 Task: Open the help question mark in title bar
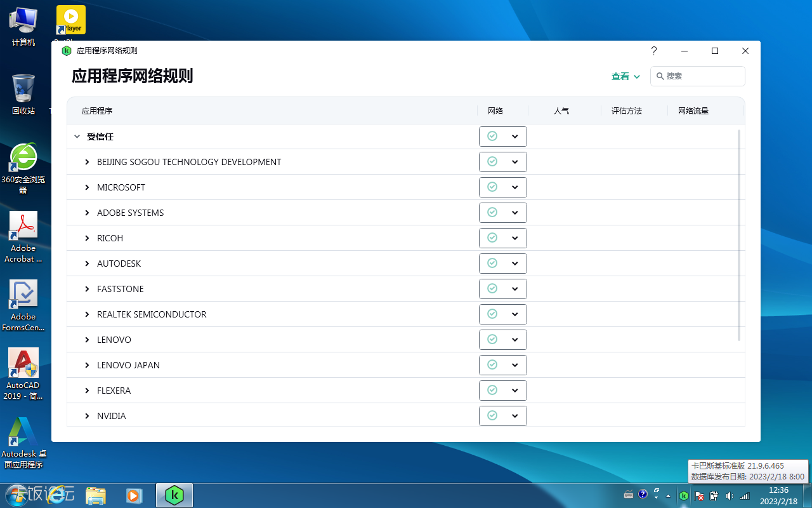654,51
